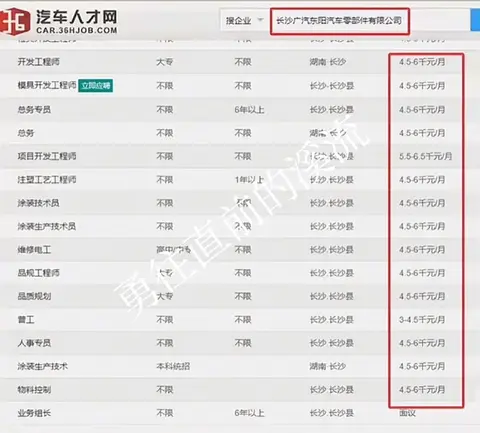Open the 总务 job listing
This screenshot has height=433, width=480.
pos(26,133)
